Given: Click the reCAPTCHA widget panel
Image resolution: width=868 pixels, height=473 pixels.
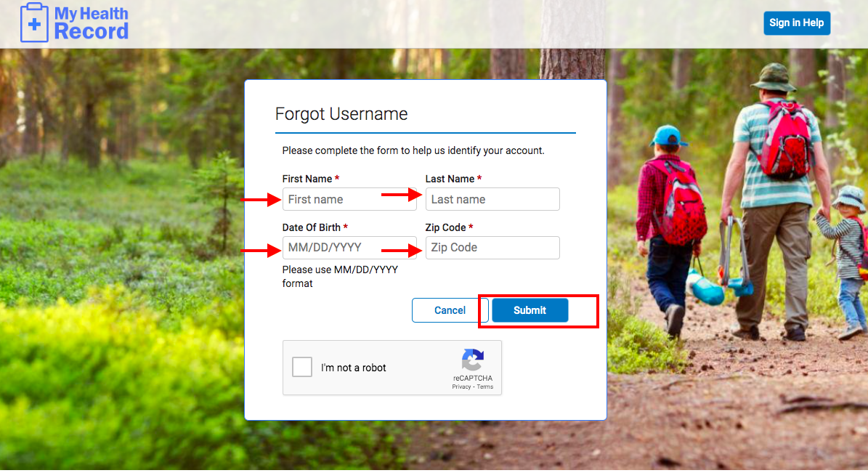Looking at the screenshot, I should (392, 368).
